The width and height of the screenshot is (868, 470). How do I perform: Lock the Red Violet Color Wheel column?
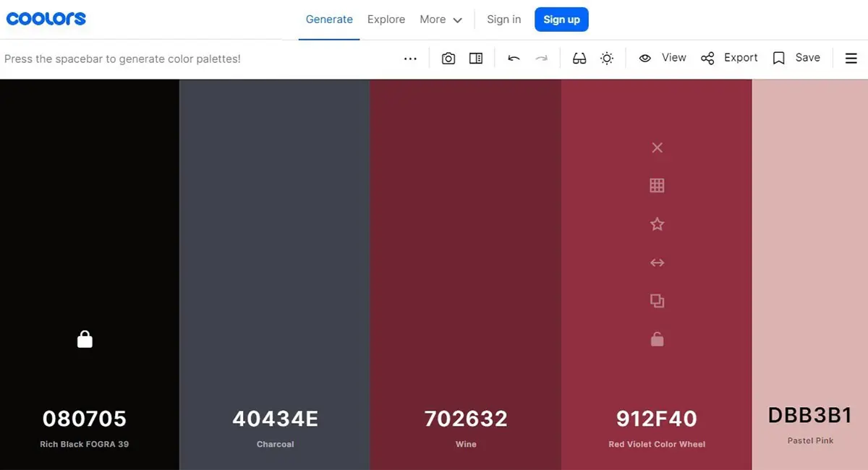tap(657, 338)
